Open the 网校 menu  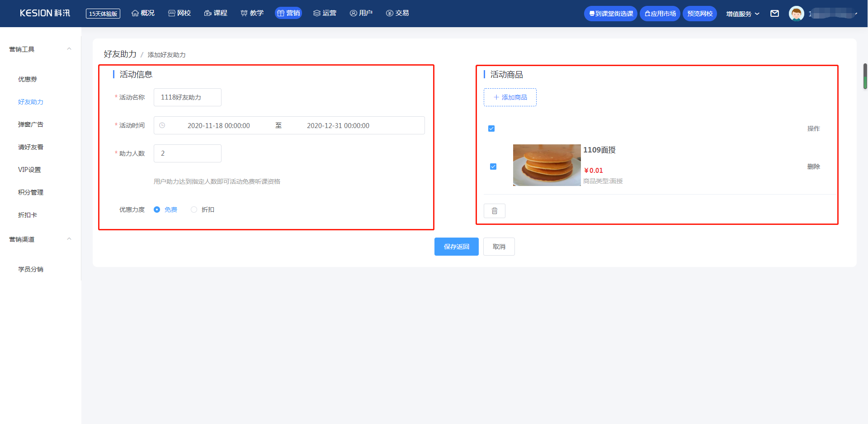click(x=179, y=13)
